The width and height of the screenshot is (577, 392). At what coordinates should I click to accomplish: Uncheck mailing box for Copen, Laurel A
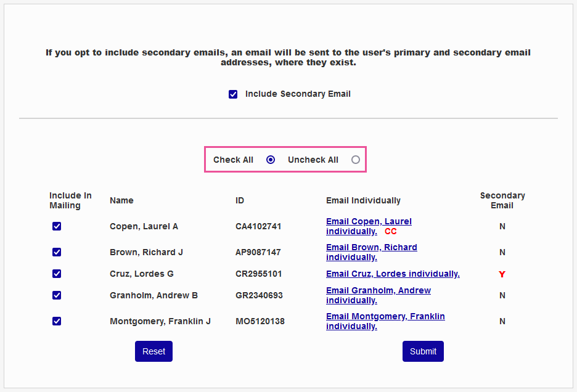57,226
